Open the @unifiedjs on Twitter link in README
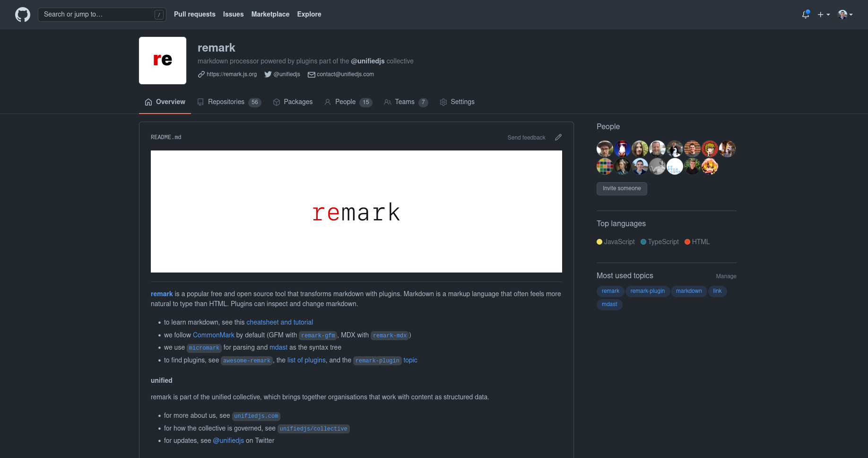This screenshot has width=868, height=458. 228,440
